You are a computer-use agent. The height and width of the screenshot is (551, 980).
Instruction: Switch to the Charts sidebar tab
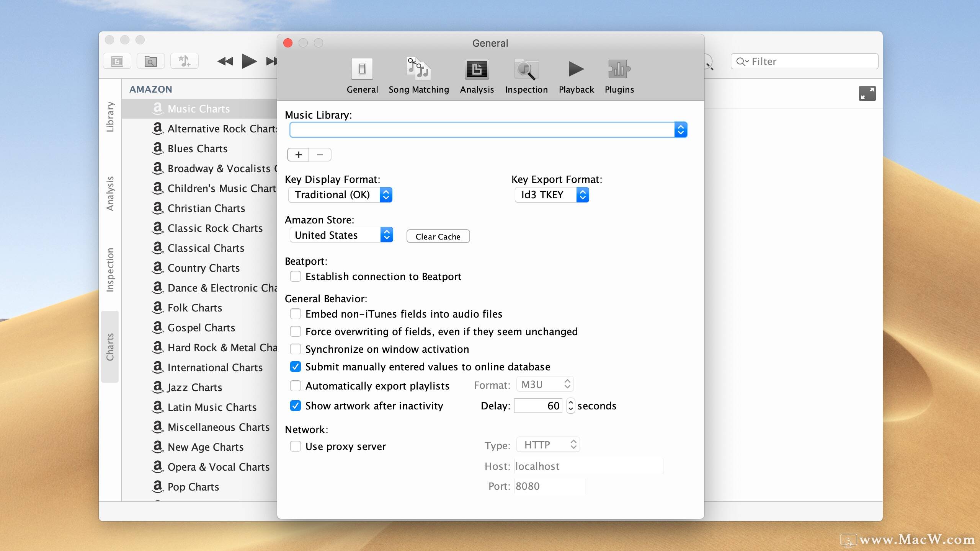coord(110,347)
